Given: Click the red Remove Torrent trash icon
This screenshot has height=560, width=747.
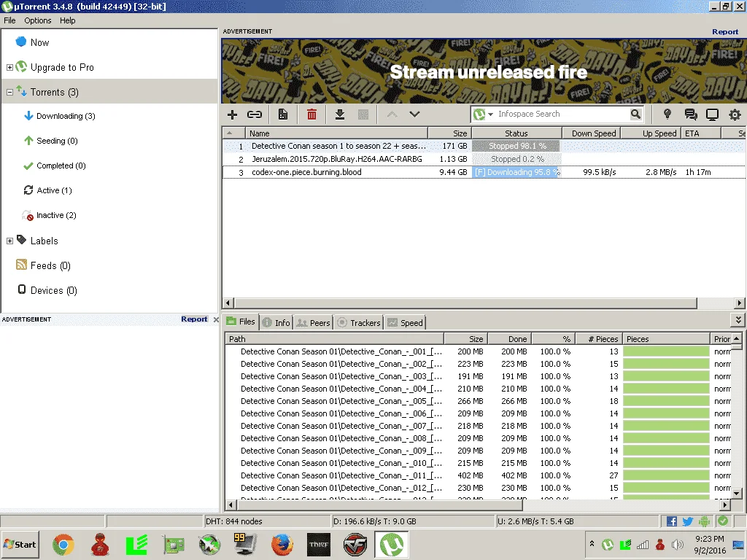Looking at the screenshot, I should click(x=311, y=114).
